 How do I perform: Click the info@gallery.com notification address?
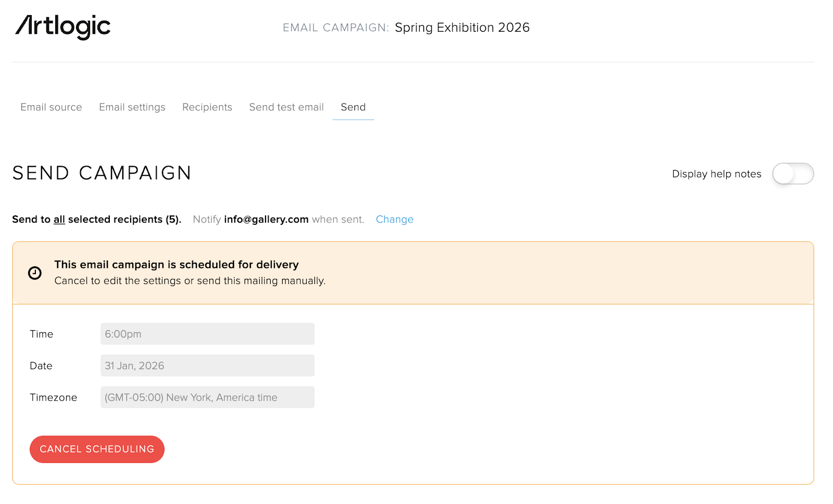[x=266, y=219]
